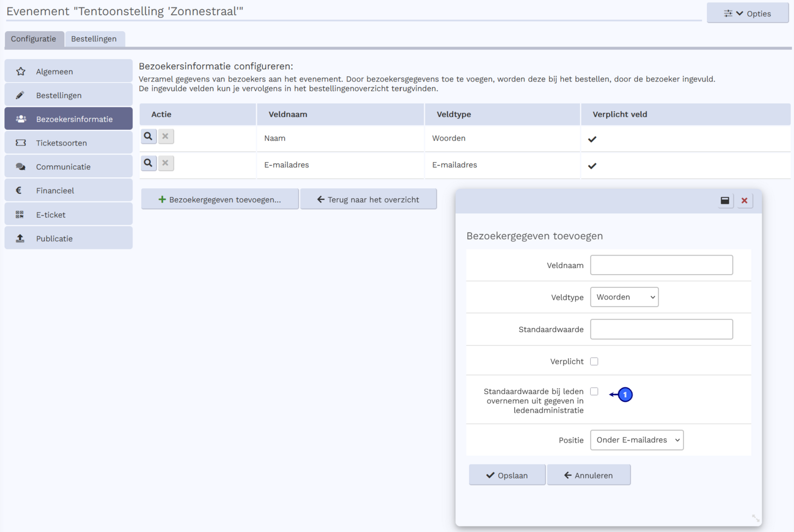Viewport: 794px width, 532px height.
Task: Focus the Veldnaam input field
Action: coord(661,265)
